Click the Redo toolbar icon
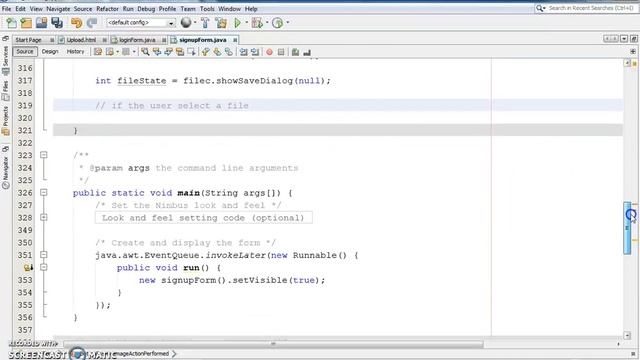Viewport: 640px width, 360px height. (92, 23)
